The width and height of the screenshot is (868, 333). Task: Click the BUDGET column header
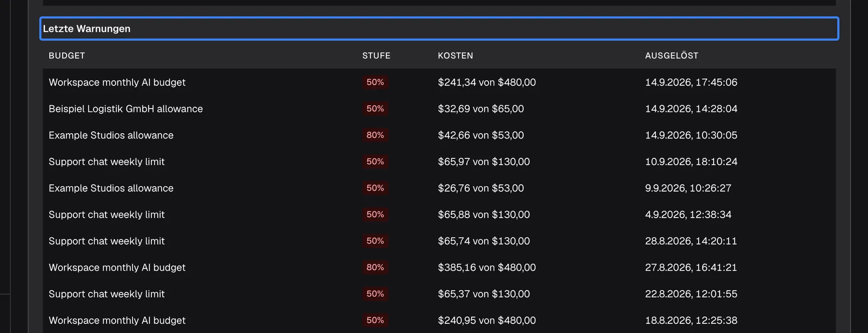pyautogui.click(x=67, y=55)
